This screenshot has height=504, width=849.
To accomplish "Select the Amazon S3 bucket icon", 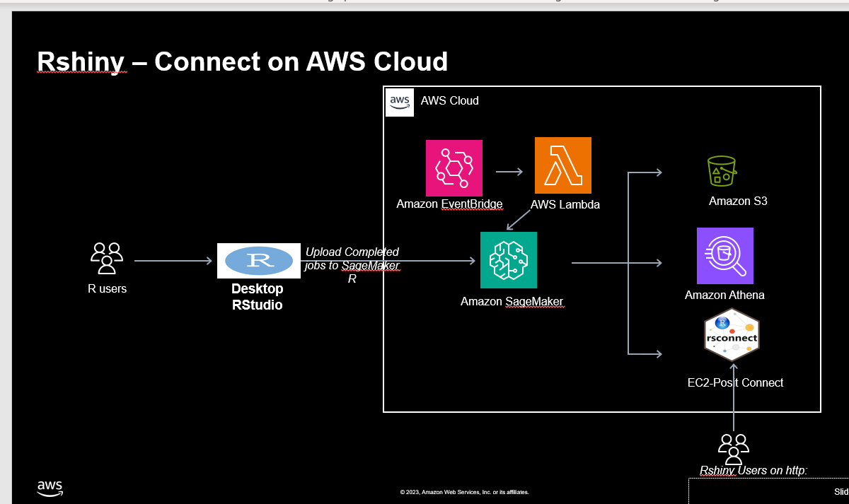I will pyautogui.click(x=722, y=171).
